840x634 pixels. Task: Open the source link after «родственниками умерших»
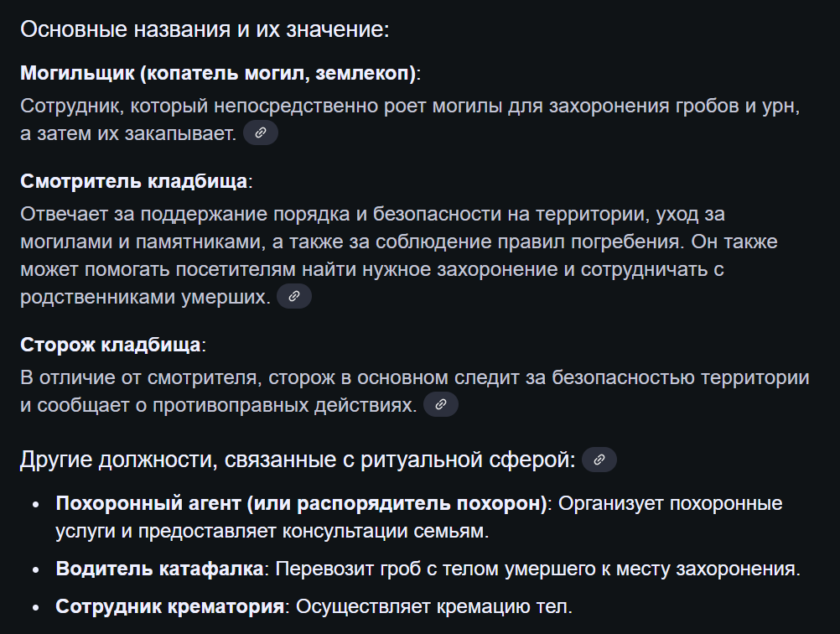point(293,296)
